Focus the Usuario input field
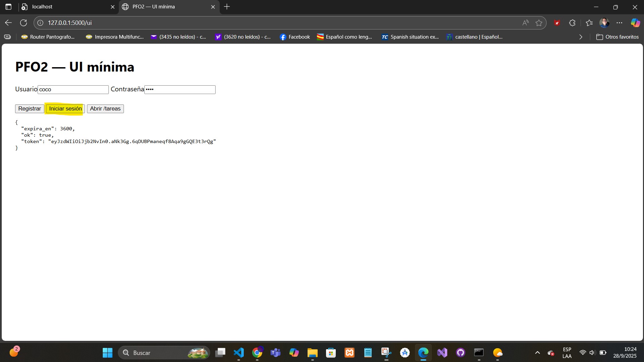The image size is (644, 362). 73,90
